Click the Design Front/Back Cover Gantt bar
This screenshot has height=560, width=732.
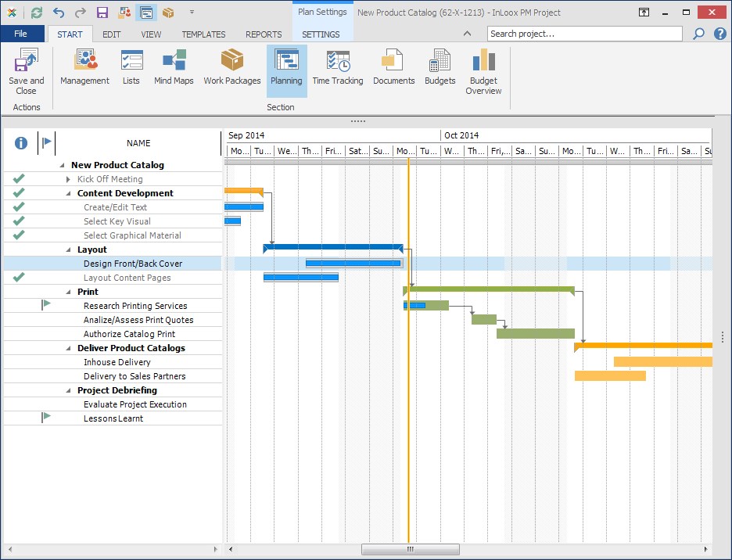coord(353,264)
